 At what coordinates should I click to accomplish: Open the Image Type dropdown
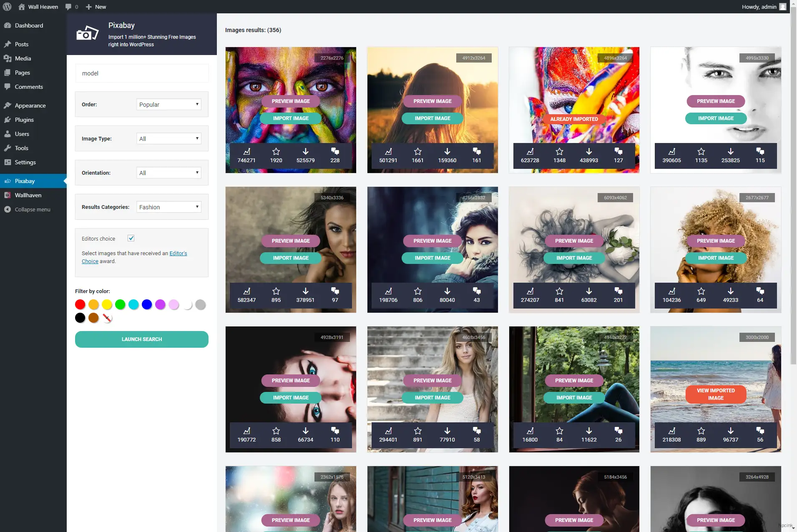point(168,138)
